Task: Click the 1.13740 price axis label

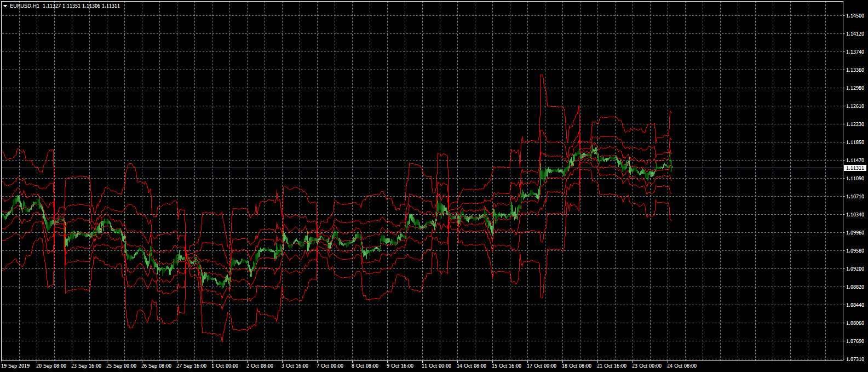Action: coord(855,52)
